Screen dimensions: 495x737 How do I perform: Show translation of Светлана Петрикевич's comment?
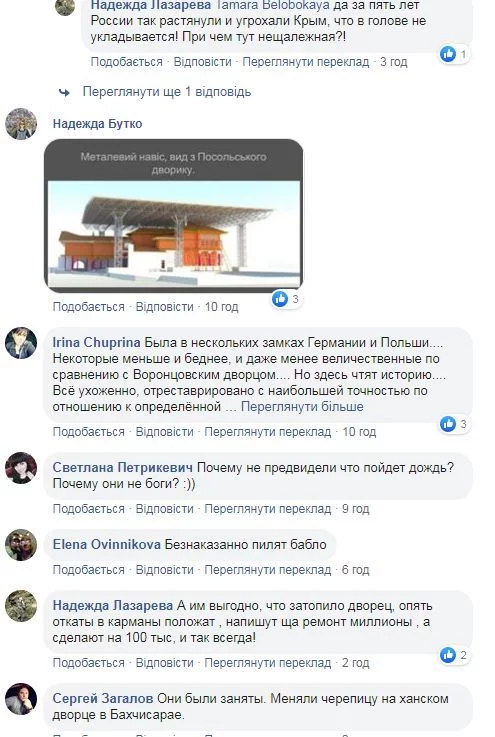pos(267,509)
